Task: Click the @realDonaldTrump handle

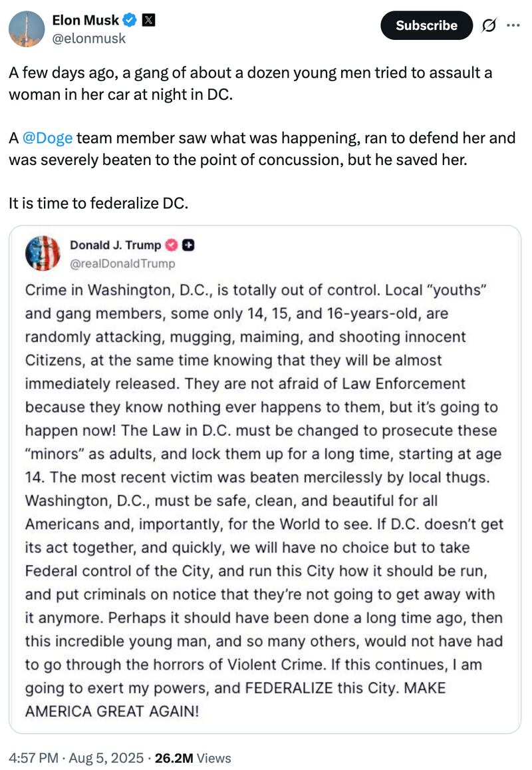Action: click(x=122, y=264)
